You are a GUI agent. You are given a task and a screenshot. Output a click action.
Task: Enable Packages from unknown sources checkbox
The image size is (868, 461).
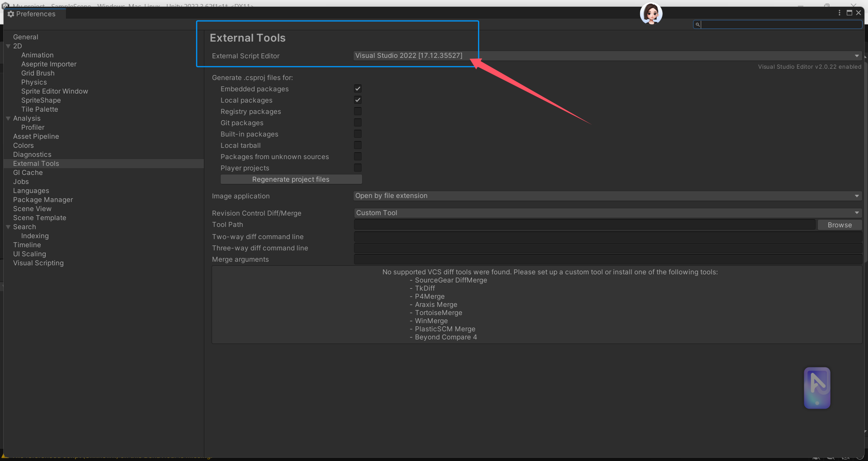click(358, 156)
